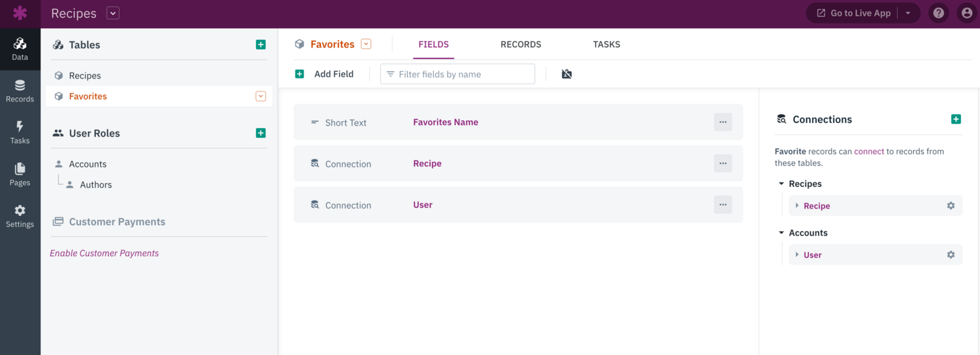Click the asterisk logo in top-left corner
This screenshot has height=355, width=980.
pyautogui.click(x=20, y=13)
